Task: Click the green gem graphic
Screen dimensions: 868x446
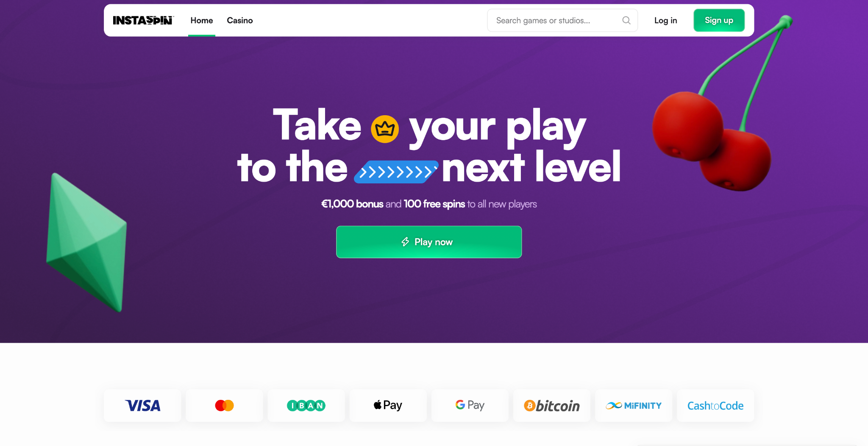Action: point(87,241)
